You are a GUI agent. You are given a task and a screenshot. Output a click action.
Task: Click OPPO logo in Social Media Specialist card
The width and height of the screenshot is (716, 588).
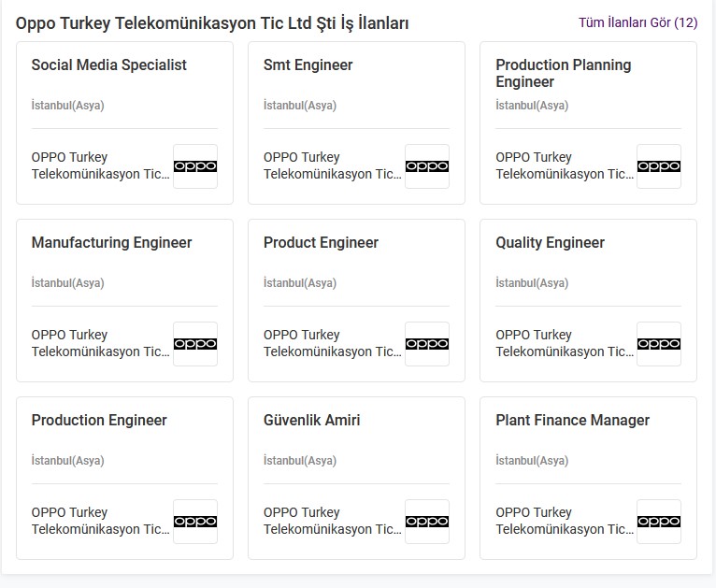194,166
